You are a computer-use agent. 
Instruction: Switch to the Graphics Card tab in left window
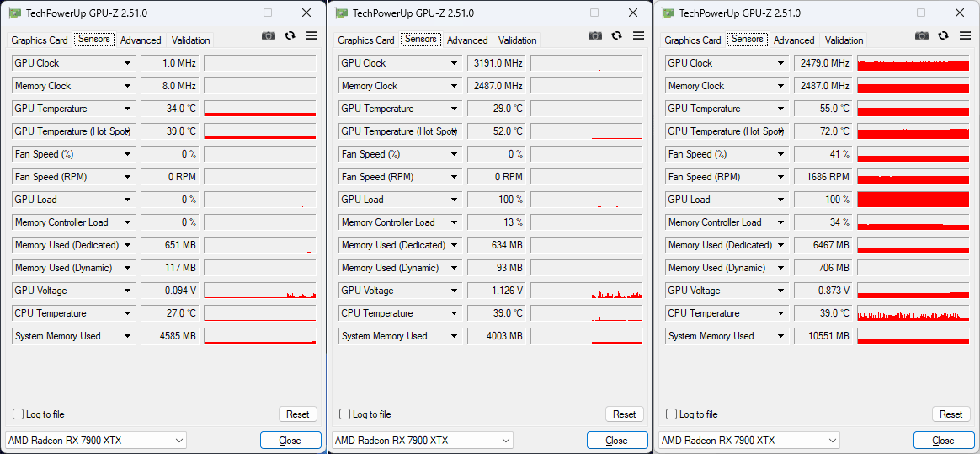40,40
